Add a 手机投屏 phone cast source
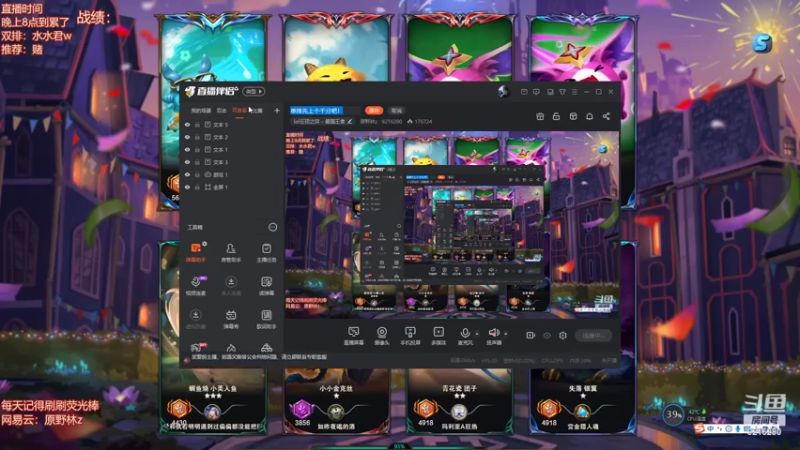The image size is (800, 450). [410, 336]
